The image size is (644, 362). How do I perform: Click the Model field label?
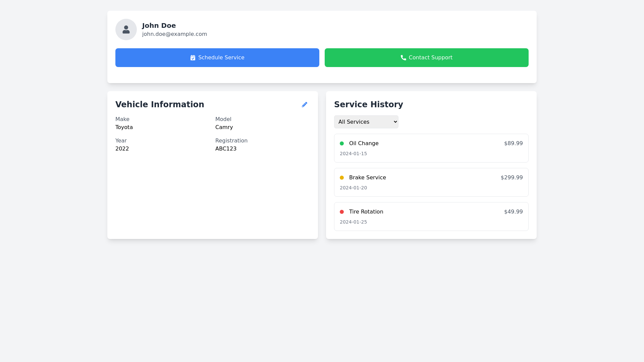223,119
